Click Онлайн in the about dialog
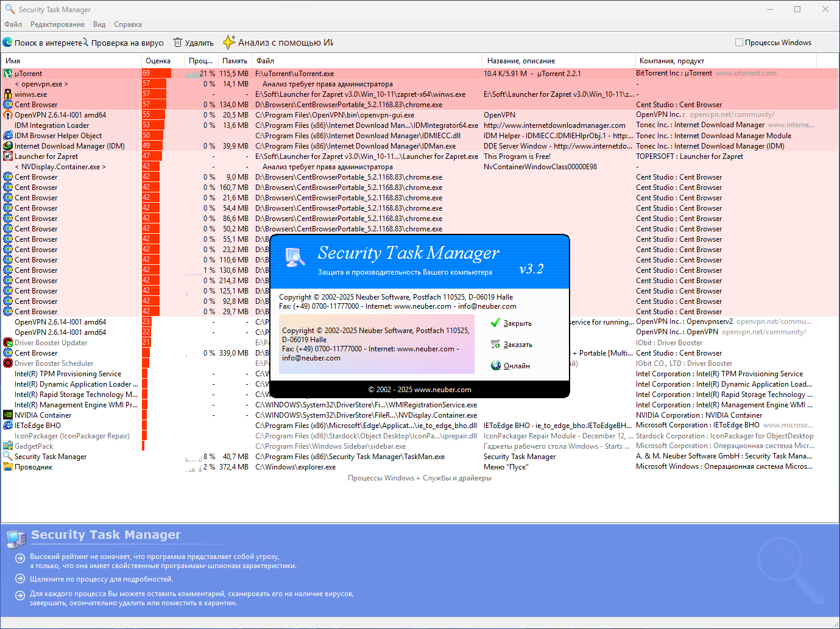840x629 pixels. [x=517, y=366]
